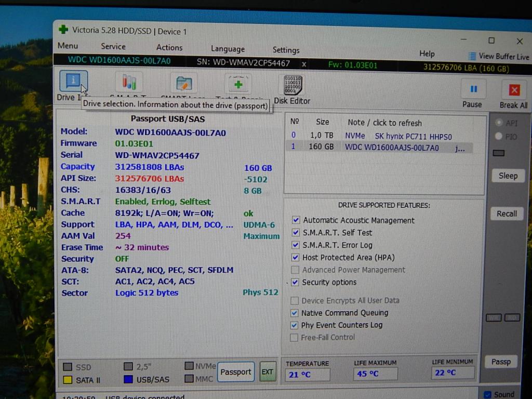Toggle Native Command Queuing checkbox
This screenshot has height=399, width=532.
[294, 313]
